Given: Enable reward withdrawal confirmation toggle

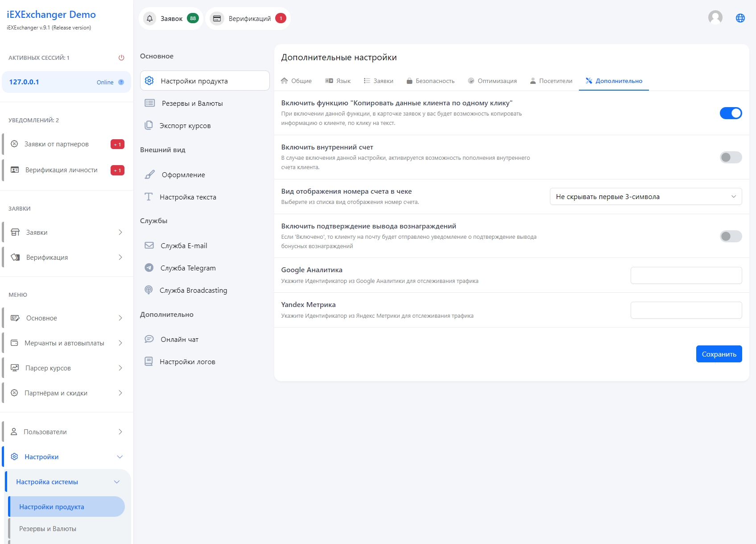Looking at the screenshot, I should (731, 236).
